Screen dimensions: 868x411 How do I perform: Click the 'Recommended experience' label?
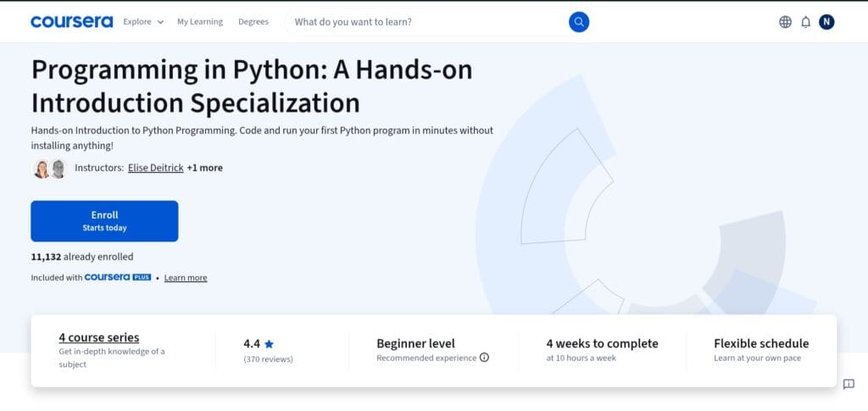tap(426, 358)
